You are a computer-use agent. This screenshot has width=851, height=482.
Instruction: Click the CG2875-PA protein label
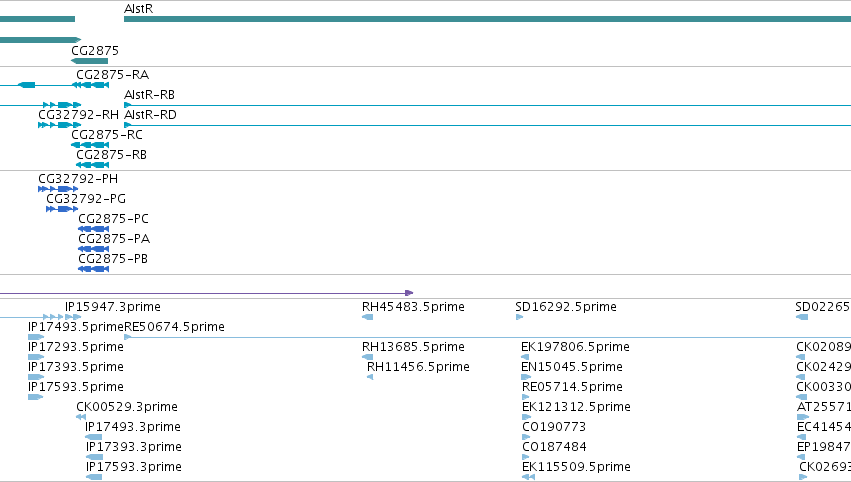click(x=114, y=239)
